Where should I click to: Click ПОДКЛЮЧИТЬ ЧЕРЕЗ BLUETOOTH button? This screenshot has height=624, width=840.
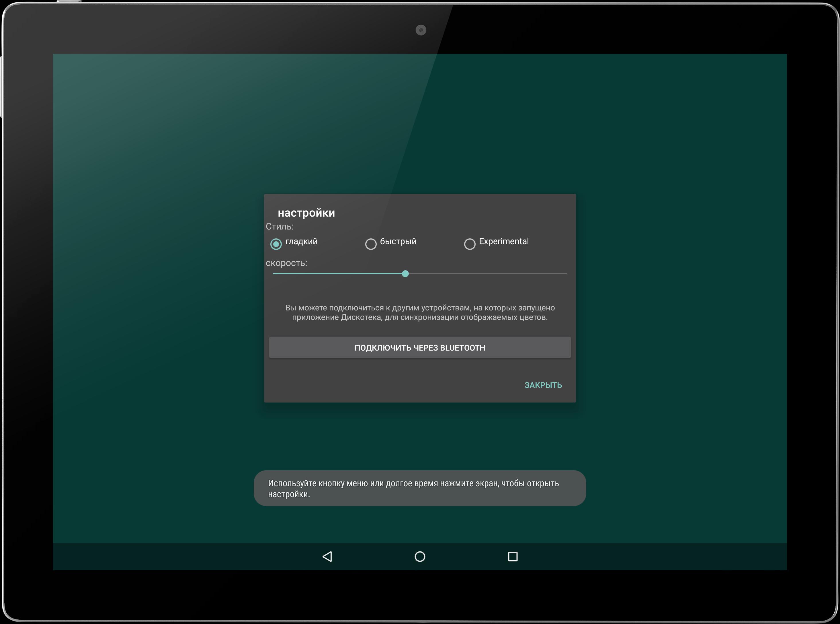[x=420, y=347]
